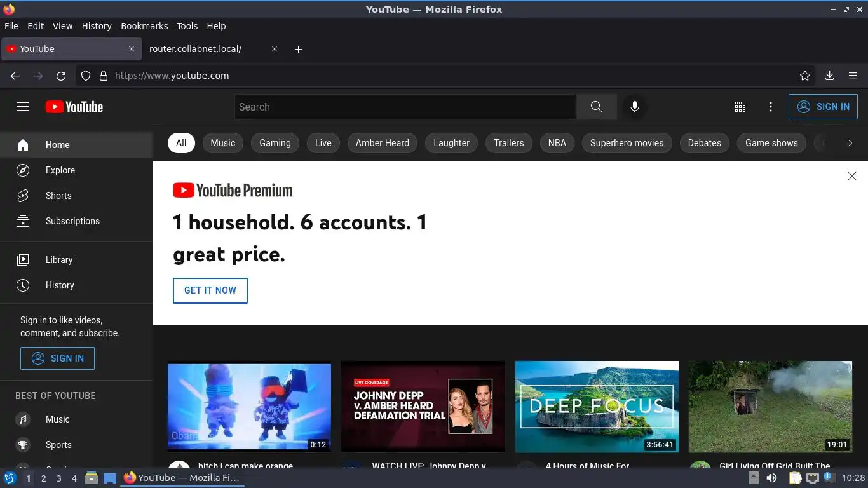
Task: Select the Laughter filter chip
Action: 452,143
